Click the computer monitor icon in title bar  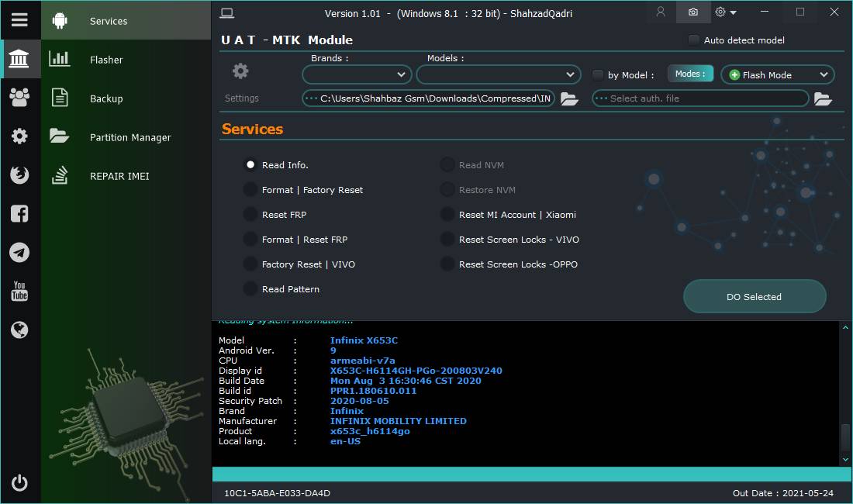(227, 13)
